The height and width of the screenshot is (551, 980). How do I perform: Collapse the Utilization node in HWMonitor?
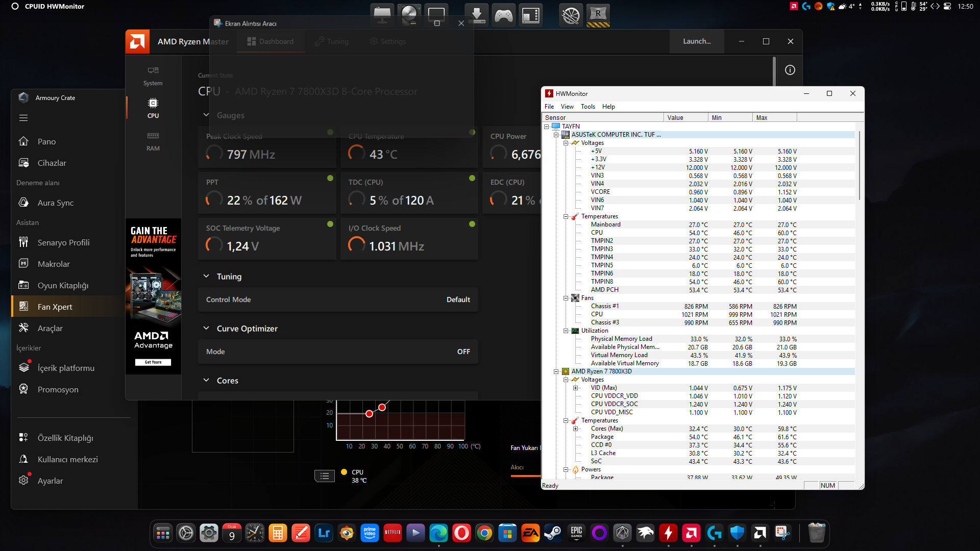566,331
